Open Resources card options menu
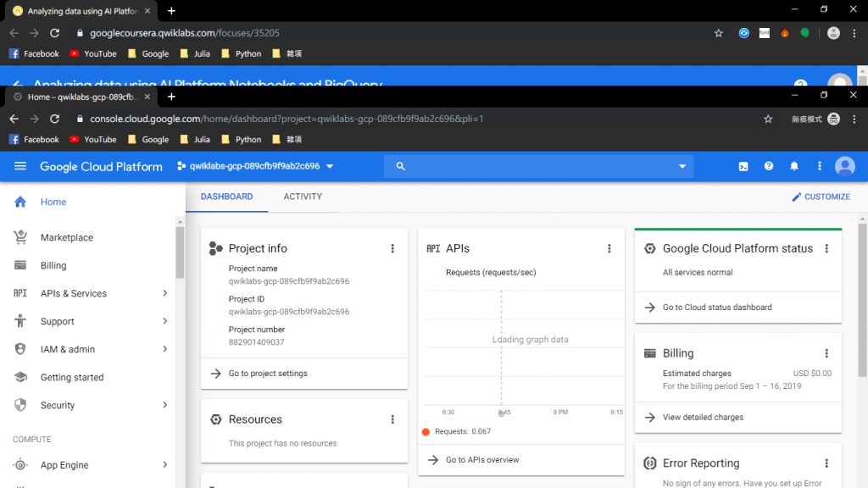Image resolution: width=868 pixels, height=488 pixels. [x=392, y=419]
